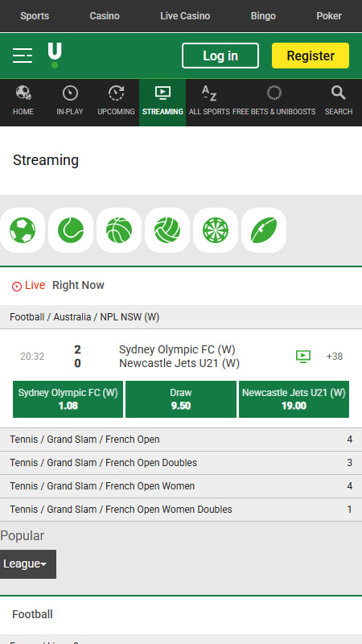Go to Live Casino in top menu
This screenshot has height=644, width=362.
tap(185, 16)
